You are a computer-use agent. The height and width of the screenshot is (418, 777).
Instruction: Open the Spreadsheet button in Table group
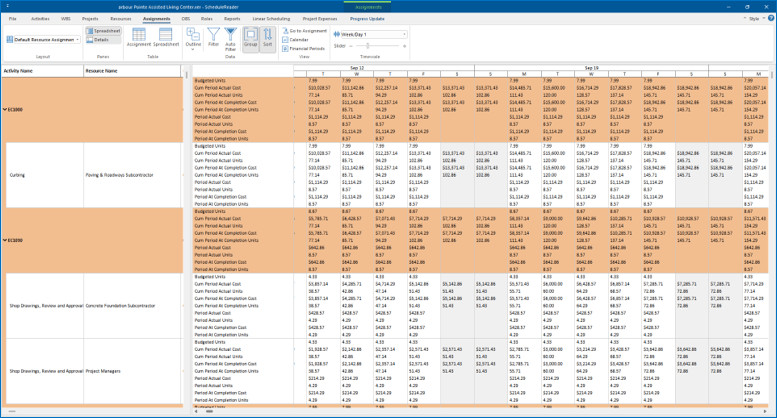point(166,37)
